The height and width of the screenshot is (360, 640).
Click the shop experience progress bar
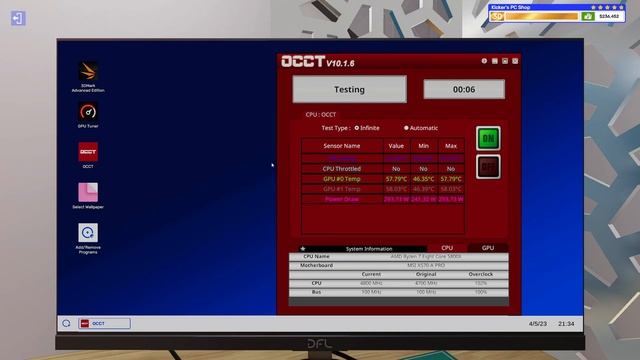tap(542, 16)
